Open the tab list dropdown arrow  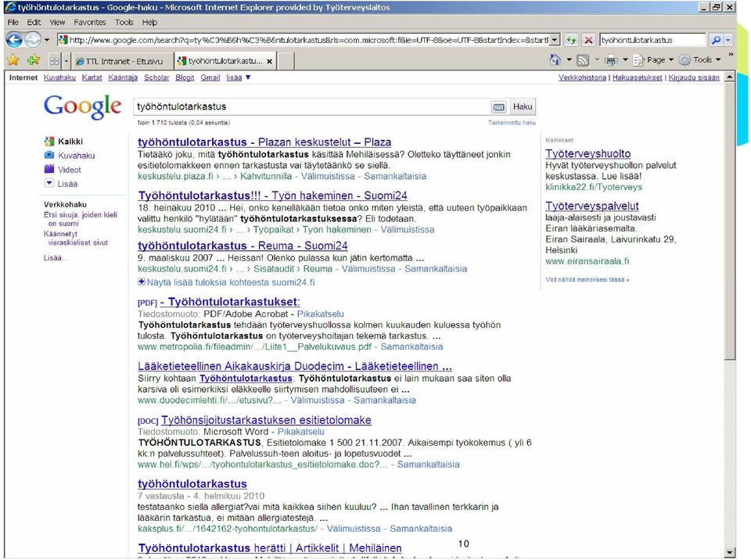66,61
